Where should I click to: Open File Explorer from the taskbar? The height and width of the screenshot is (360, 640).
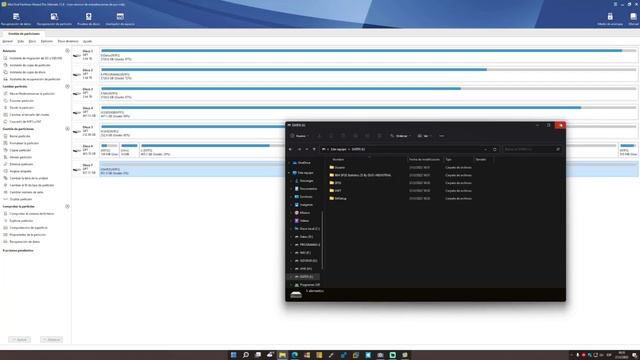[282, 355]
